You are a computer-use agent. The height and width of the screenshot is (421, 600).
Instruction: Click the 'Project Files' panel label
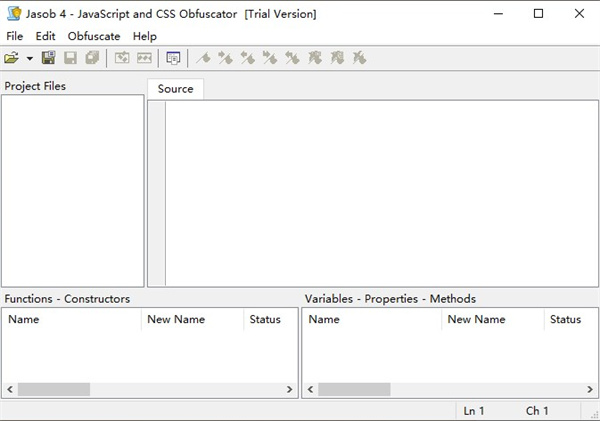coord(35,86)
